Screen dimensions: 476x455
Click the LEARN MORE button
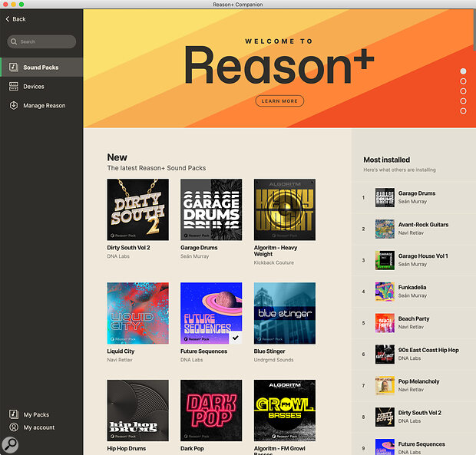(279, 101)
